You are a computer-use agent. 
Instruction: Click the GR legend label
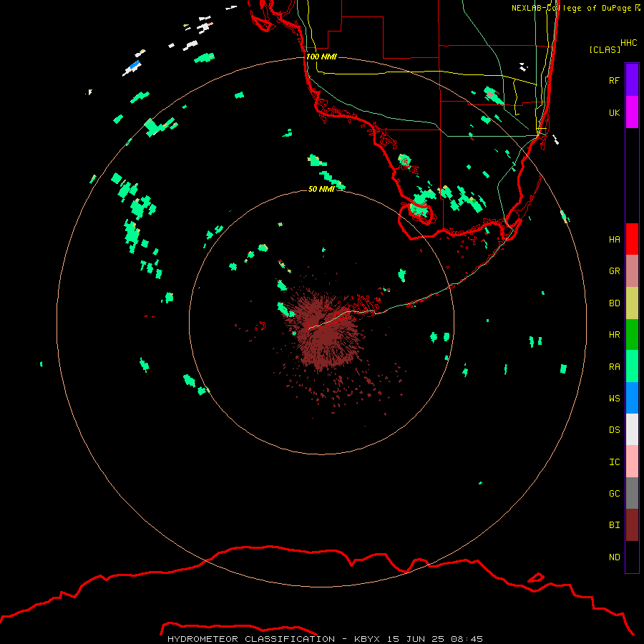614,271
